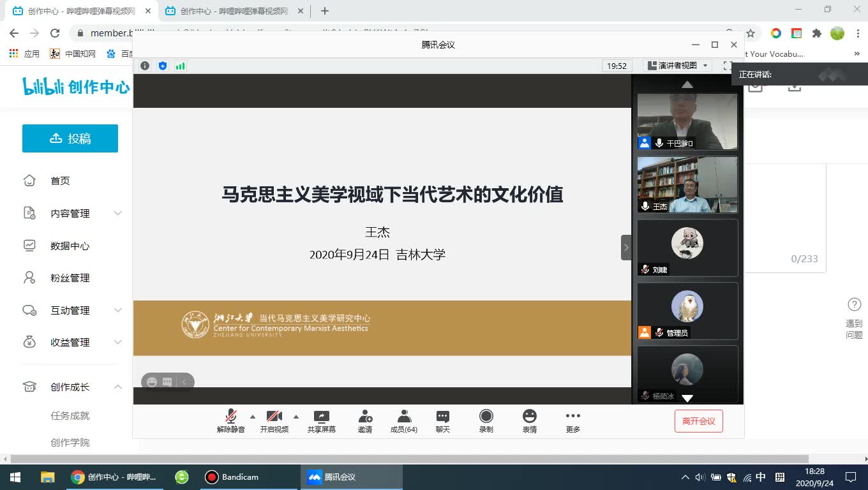
Task: Open the 应用 apps shortcut in bookmarks bar
Action: point(24,54)
